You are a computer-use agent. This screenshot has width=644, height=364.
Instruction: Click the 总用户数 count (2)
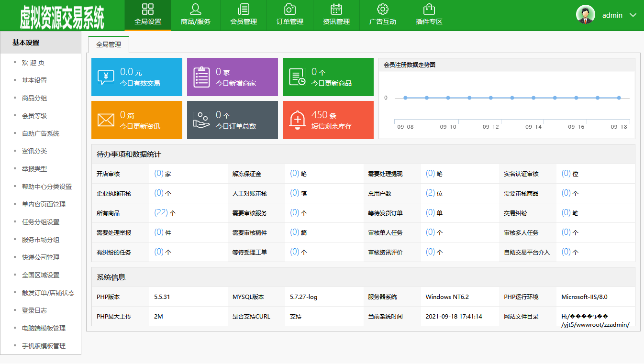click(x=430, y=193)
